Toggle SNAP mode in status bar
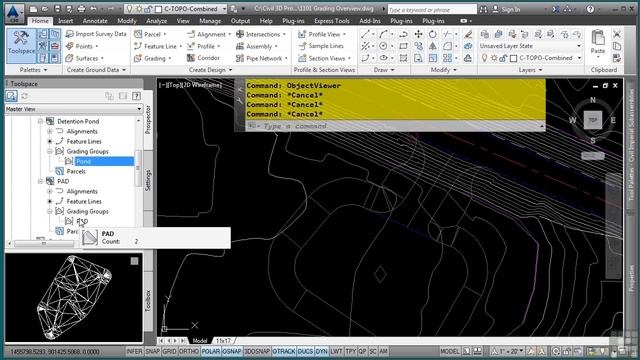 pos(152,351)
